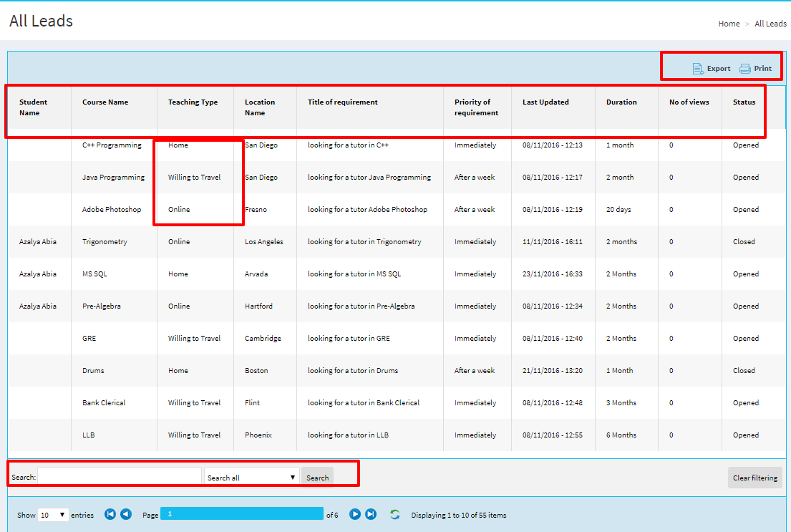This screenshot has width=791, height=532.
Task: Sort by the Status column header
Action: (744, 102)
